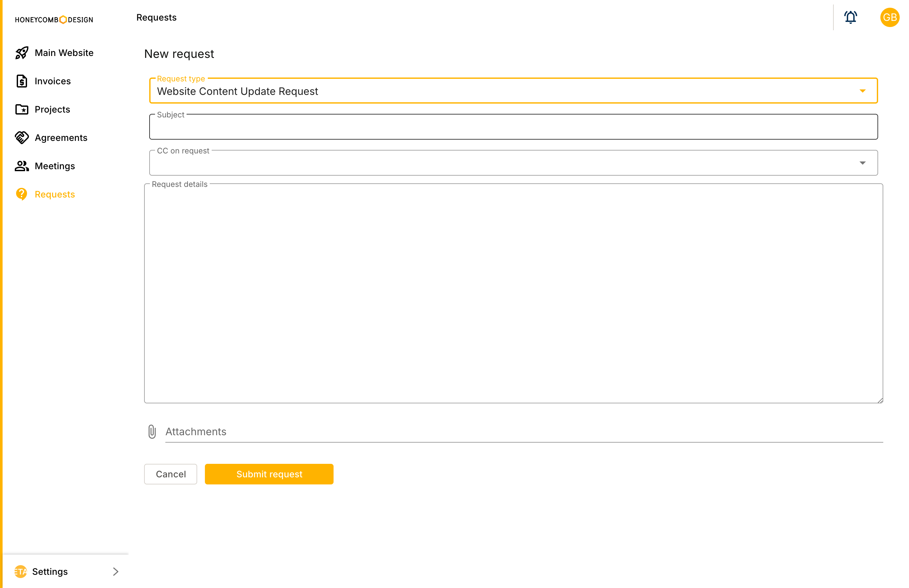Navigate to the Meetings menu label
The height and width of the screenshot is (588, 909).
click(55, 166)
